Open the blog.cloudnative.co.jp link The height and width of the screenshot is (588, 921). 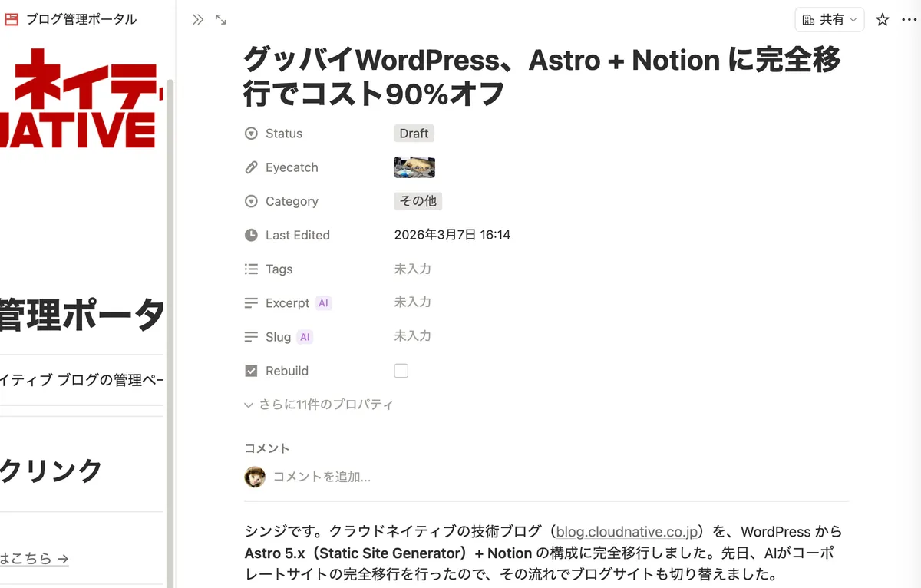point(627,532)
